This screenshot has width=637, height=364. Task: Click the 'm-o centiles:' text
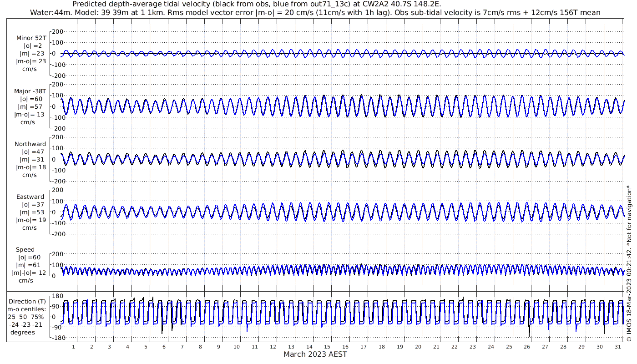tap(27, 309)
